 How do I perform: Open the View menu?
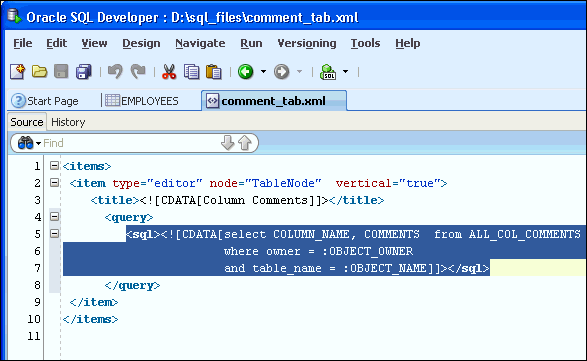94,43
